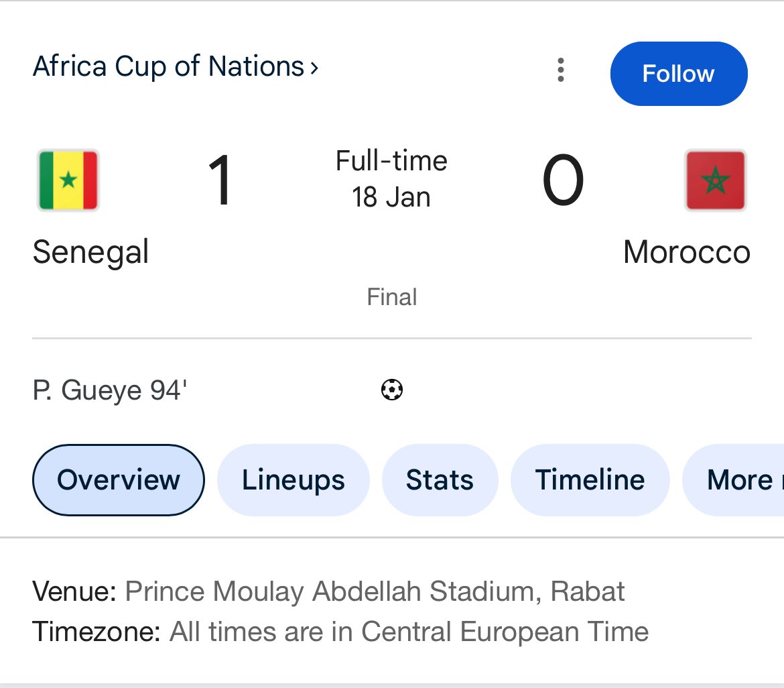The height and width of the screenshot is (688, 784).
Task: Open the partially visible More tab
Action: click(x=737, y=480)
